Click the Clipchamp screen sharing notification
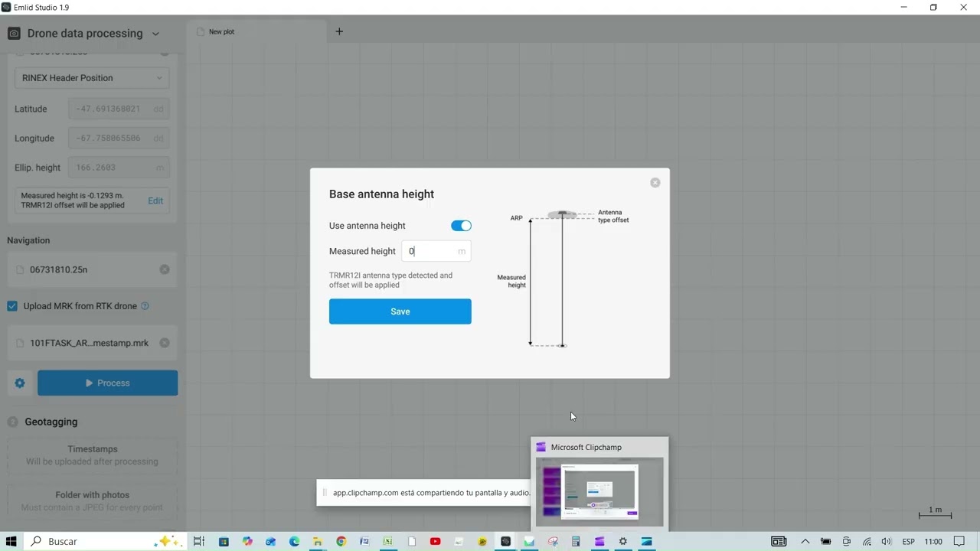The image size is (980, 551). click(423, 493)
